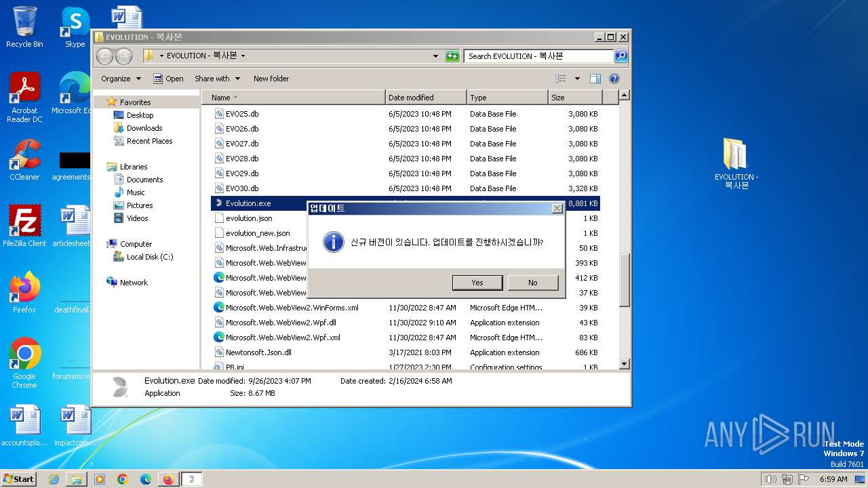The width and height of the screenshot is (868, 488).
Task: Launch Acrobat Reader DC from the desktop
Action: click(24, 98)
